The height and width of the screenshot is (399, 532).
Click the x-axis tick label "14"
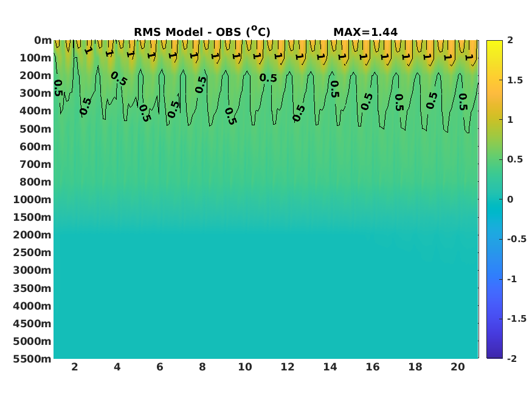pyautogui.click(x=330, y=367)
